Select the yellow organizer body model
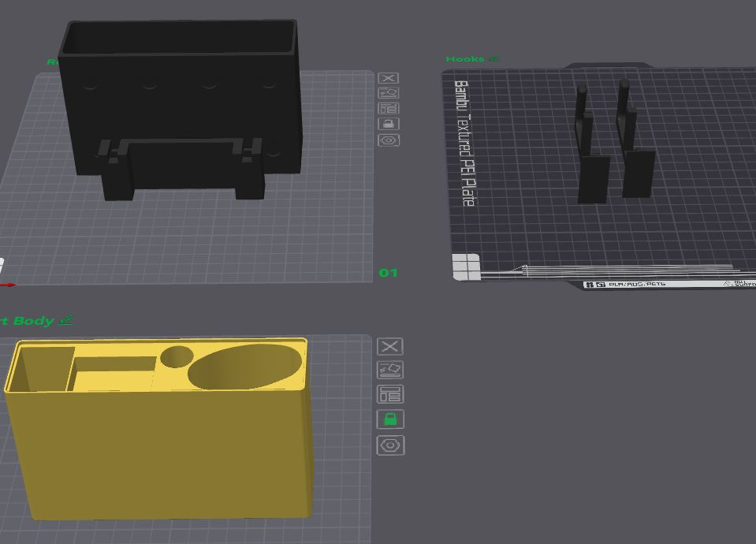The height and width of the screenshot is (544, 756). click(159, 429)
